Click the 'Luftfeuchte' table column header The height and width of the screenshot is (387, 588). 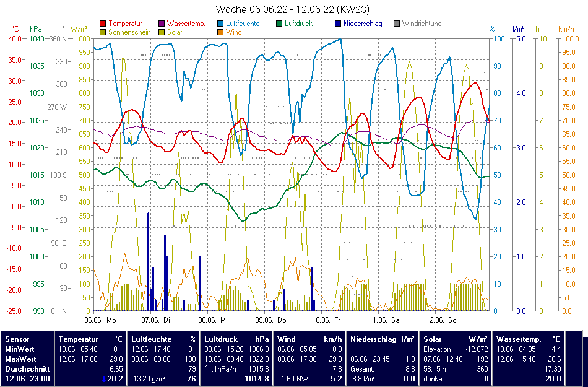152,339
